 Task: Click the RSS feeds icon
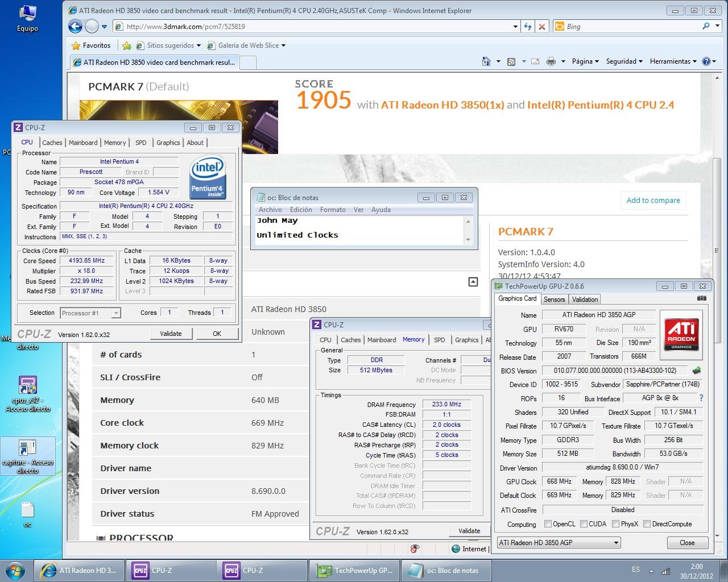pyautogui.click(x=511, y=61)
